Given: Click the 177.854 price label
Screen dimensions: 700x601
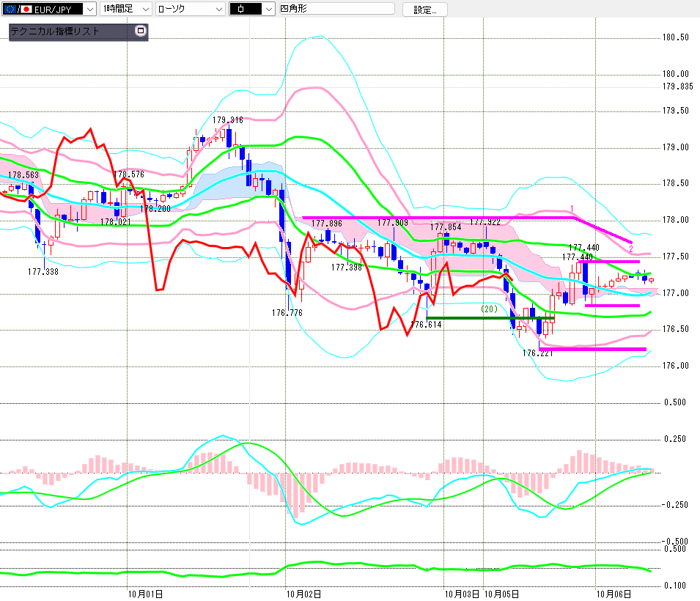Looking at the screenshot, I should point(446,226).
